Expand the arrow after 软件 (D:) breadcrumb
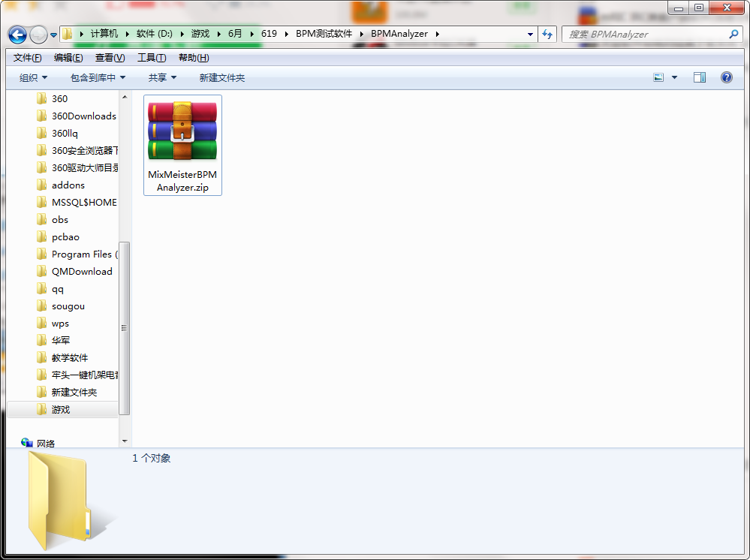The width and height of the screenshot is (750, 560). 182,34
